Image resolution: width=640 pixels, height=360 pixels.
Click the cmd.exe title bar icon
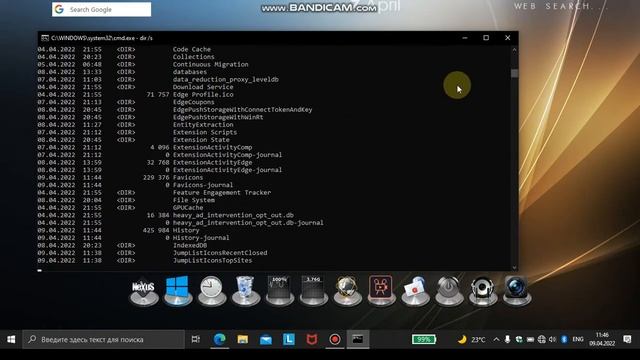tap(45, 38)
